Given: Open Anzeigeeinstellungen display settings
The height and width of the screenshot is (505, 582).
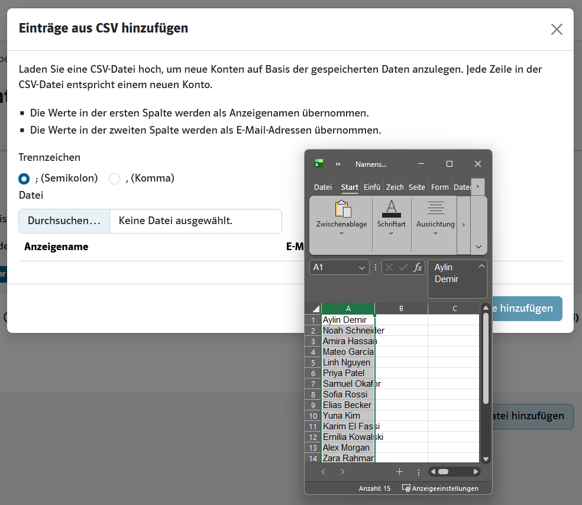Looking at the screenshot, I should [x=440, y=488].
